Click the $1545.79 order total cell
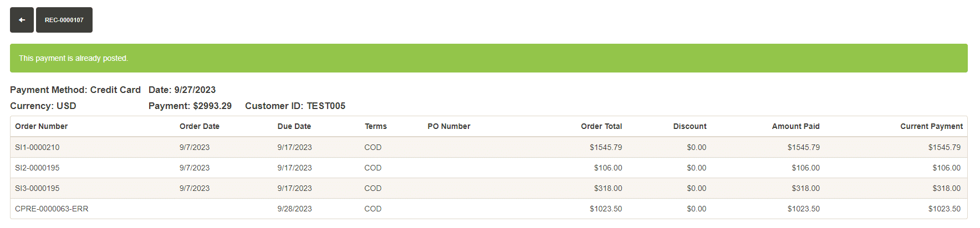Screen dimensions: 980x228 (x=606, y=147)
